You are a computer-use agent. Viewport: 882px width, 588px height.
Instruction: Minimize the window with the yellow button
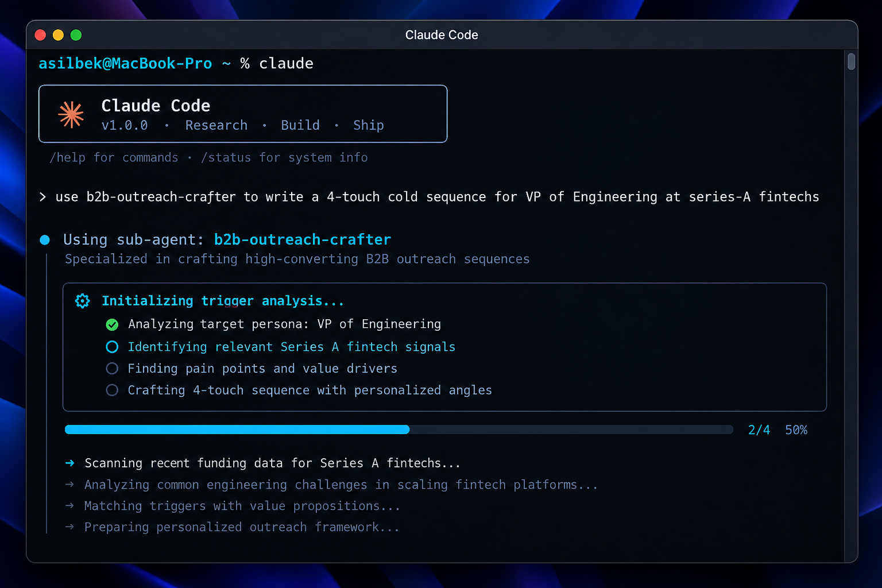click(x=58, y=35)
